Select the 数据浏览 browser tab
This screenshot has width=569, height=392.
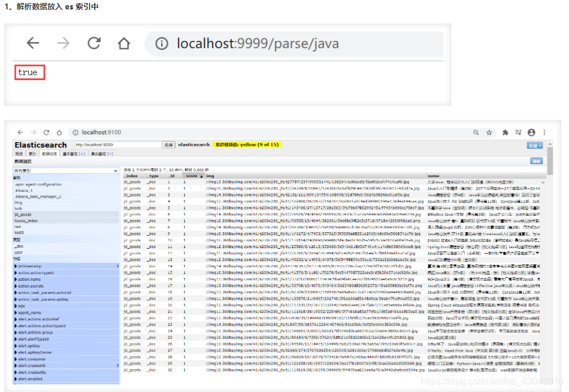click(49, 154)
